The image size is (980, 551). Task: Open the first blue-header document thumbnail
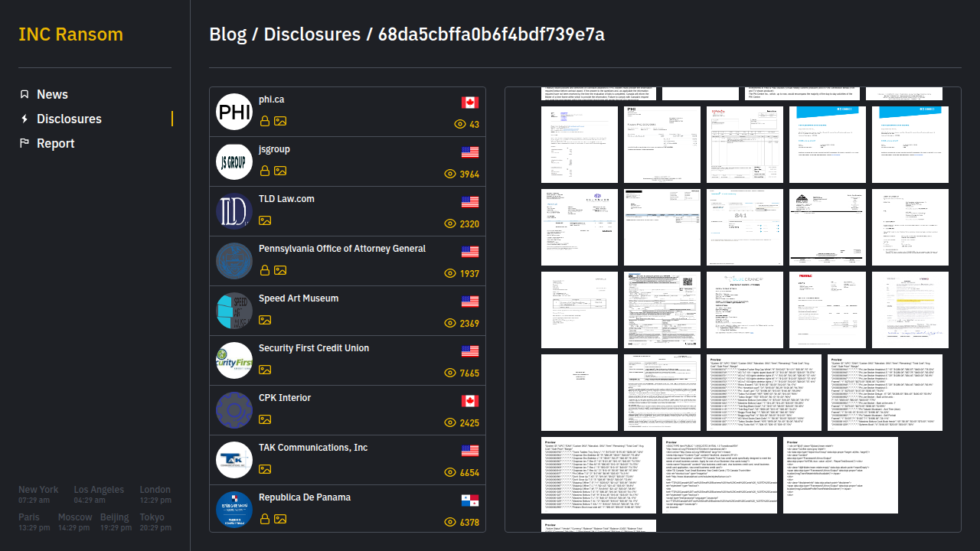point(828,145)
